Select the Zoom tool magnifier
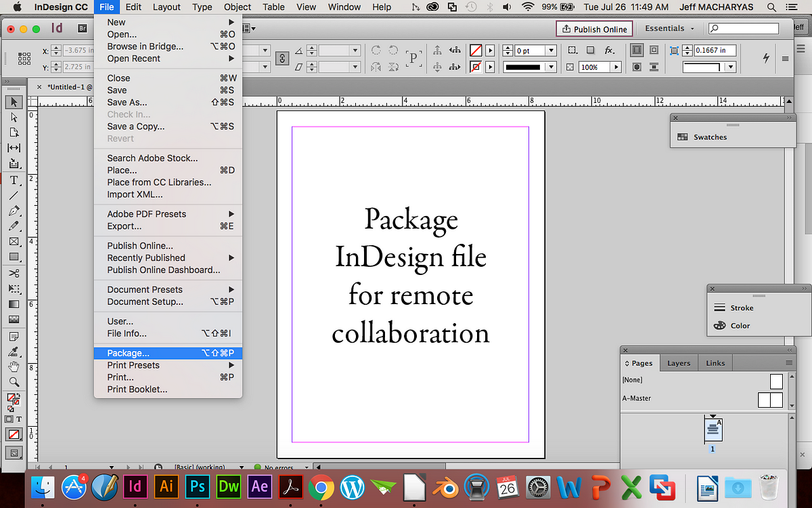The height and width of the screenshot is (508, 812). [x=14, y=381]
